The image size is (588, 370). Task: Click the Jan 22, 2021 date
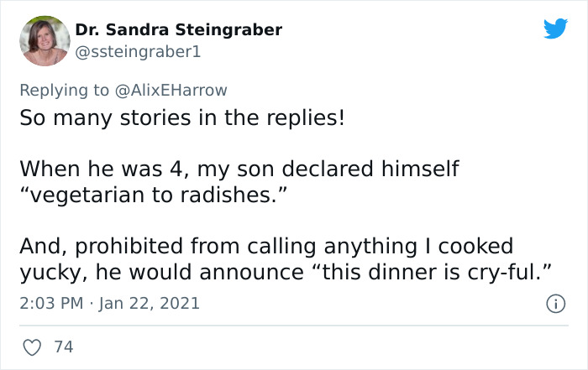point(151,303)
